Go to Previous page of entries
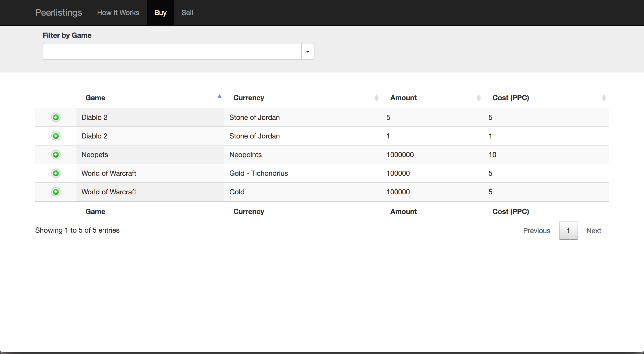644x354 pixels. coord(537,231)
